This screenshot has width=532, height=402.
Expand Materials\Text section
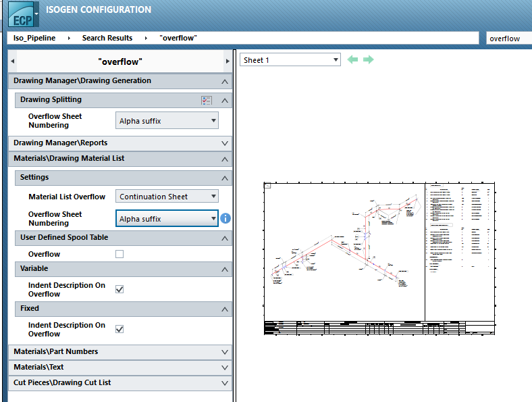coord(225,368)
